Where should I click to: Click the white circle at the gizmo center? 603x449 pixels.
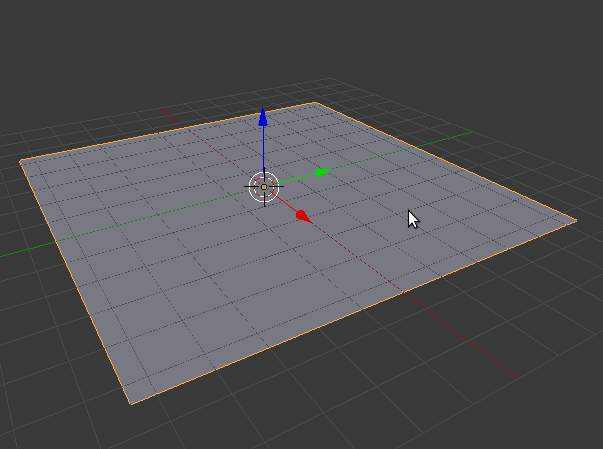click(264, 187)
